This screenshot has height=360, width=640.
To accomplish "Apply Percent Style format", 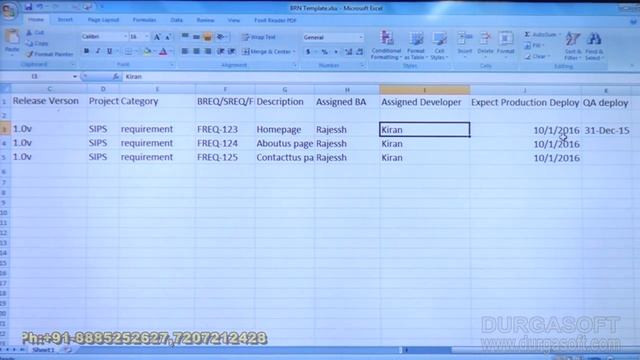I will click(x=324, y=52).
